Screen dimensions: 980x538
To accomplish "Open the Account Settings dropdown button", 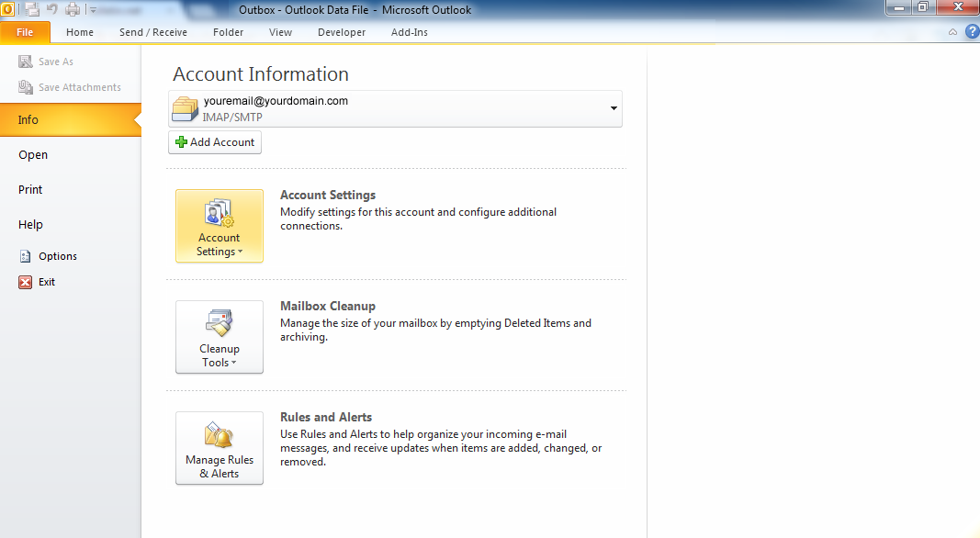I will 220,226.
